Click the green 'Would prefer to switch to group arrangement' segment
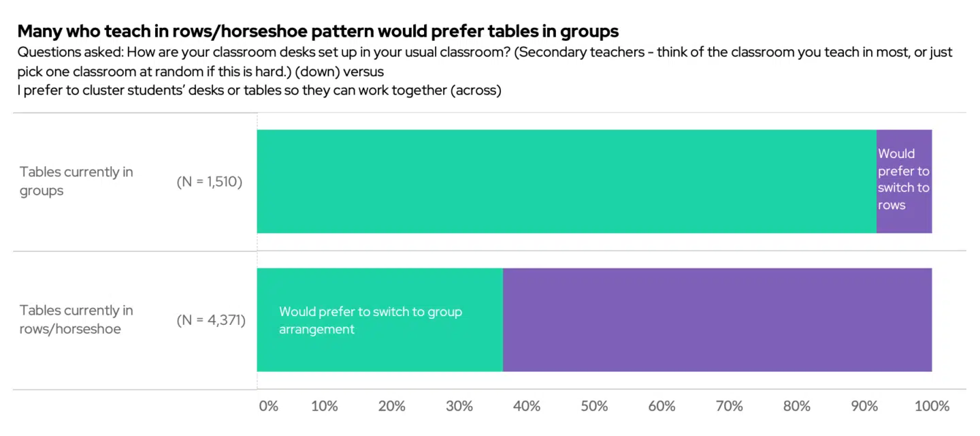This screenshot has height=436, width=980. (379, 320)
